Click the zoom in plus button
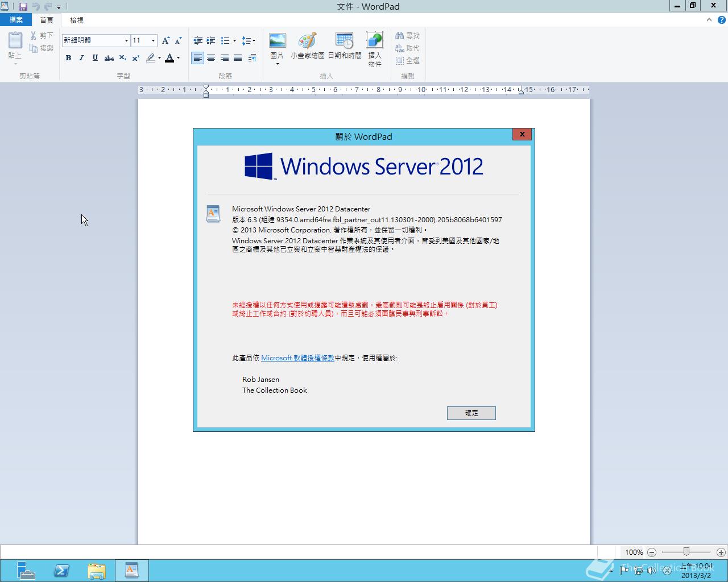The width and height of the screenshot is (728, 582). 721,552
